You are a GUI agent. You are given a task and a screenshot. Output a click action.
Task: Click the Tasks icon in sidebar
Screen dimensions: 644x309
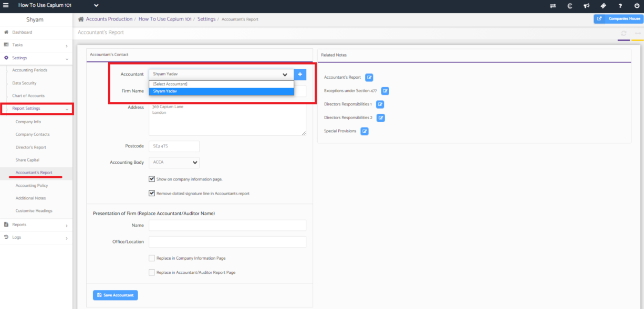6,45
